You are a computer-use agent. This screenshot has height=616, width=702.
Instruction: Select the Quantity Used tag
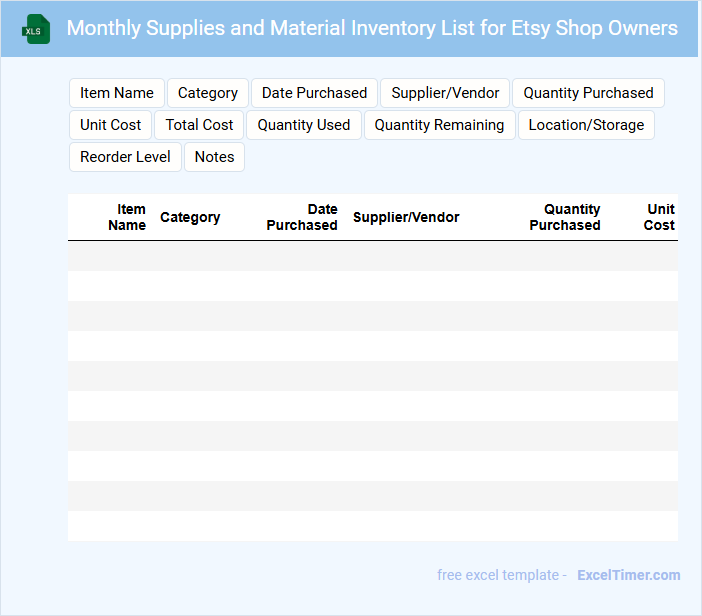[304, 125]
